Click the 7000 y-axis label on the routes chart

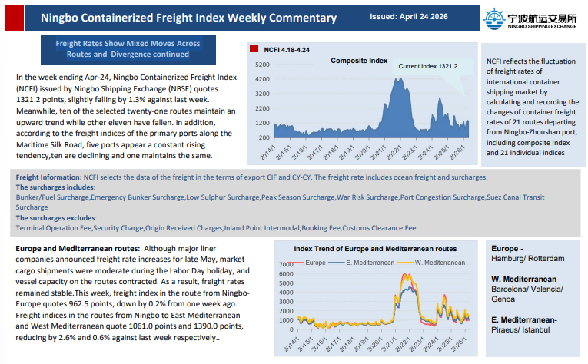coord(286,265)
